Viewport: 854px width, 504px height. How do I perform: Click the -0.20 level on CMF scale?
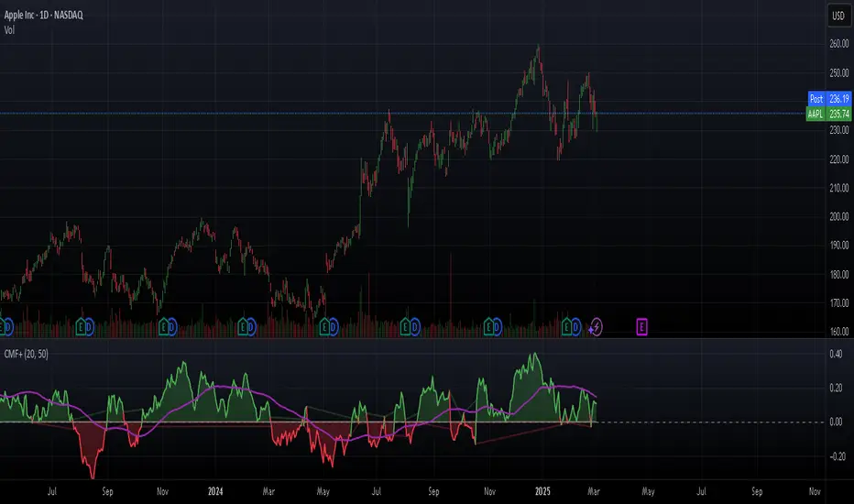(838, 456)
